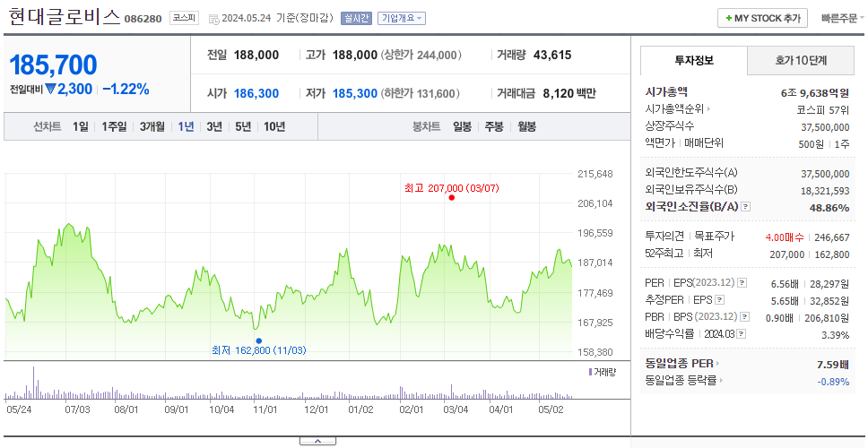Click the stock code 086280
Screen dimensions: 868x448
143,19
